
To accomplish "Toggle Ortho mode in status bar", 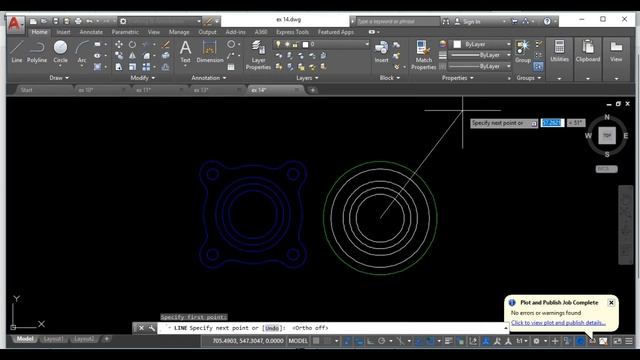I will (x=370, y=341).
